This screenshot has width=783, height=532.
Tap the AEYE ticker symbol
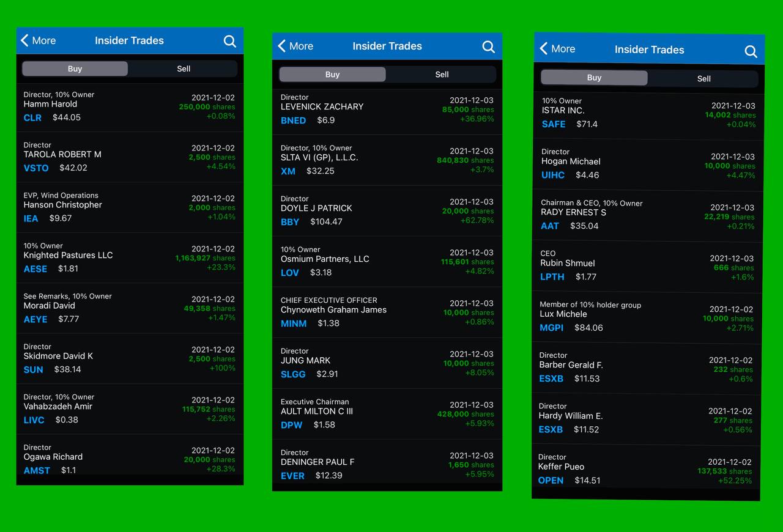[35, 319]
